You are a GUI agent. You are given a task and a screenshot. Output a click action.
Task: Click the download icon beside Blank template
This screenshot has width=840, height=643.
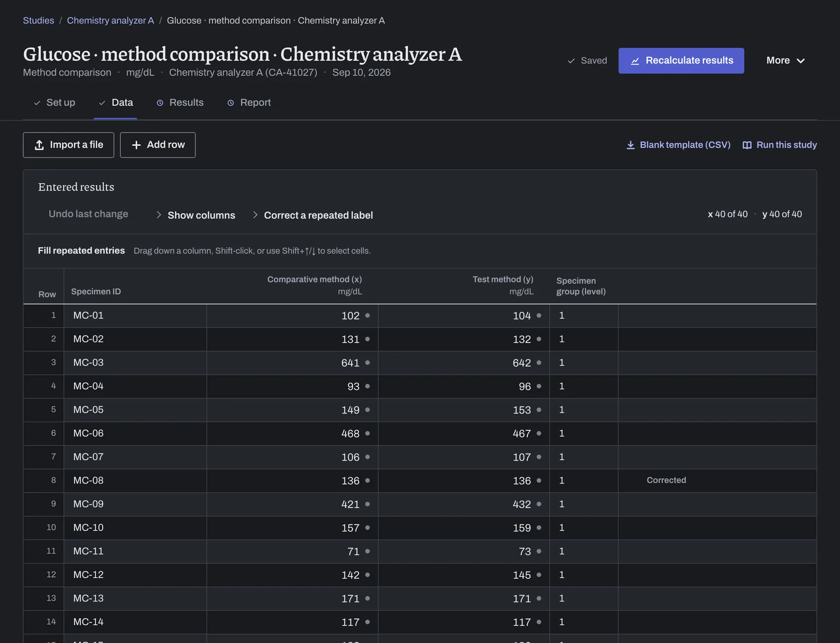pyautogui.click(x=630, y=145)
